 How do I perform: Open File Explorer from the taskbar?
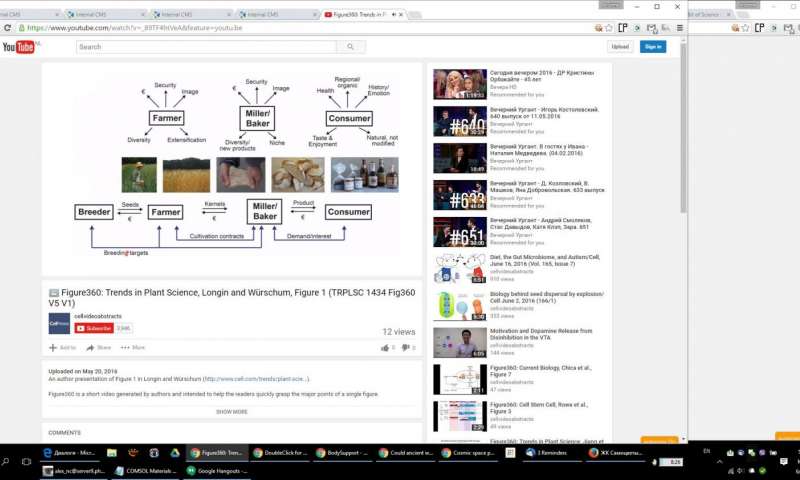(x=112, y=452)
